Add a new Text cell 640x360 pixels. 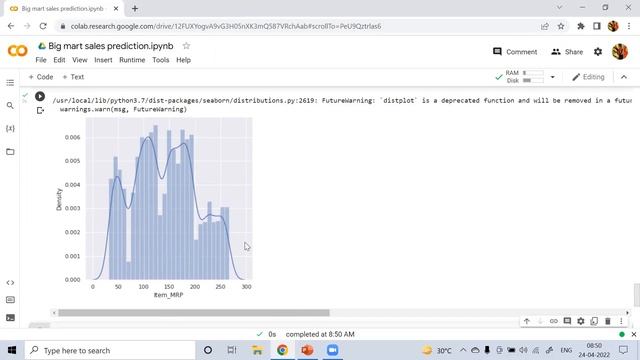(73, 77)
